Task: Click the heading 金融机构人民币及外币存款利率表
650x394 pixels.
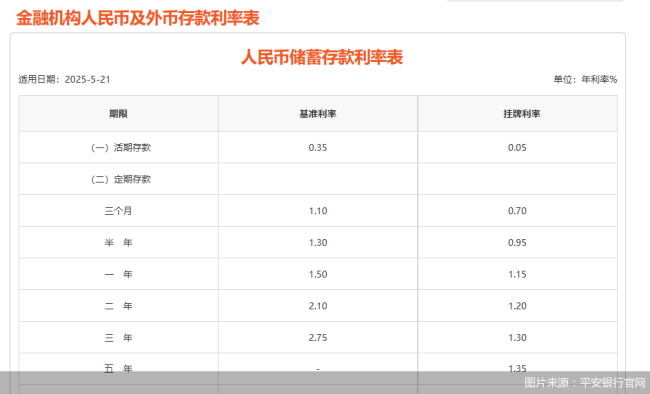Action: coord(138,18)
